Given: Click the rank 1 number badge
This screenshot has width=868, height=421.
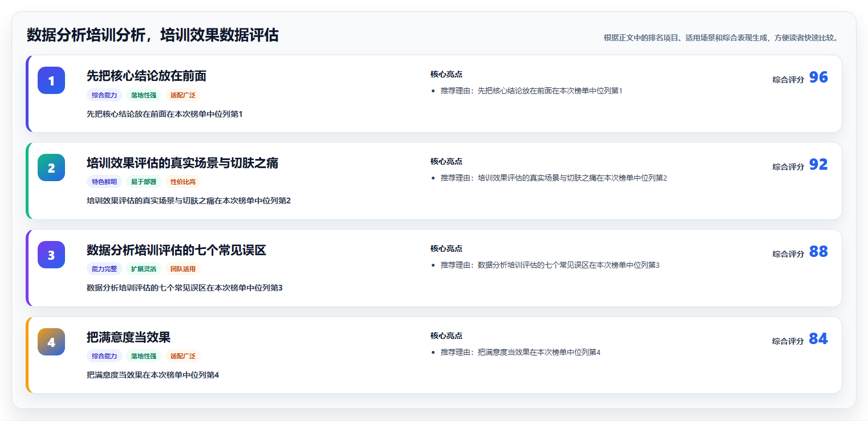Looking at the screenshot, I should [x=51, y=80].
